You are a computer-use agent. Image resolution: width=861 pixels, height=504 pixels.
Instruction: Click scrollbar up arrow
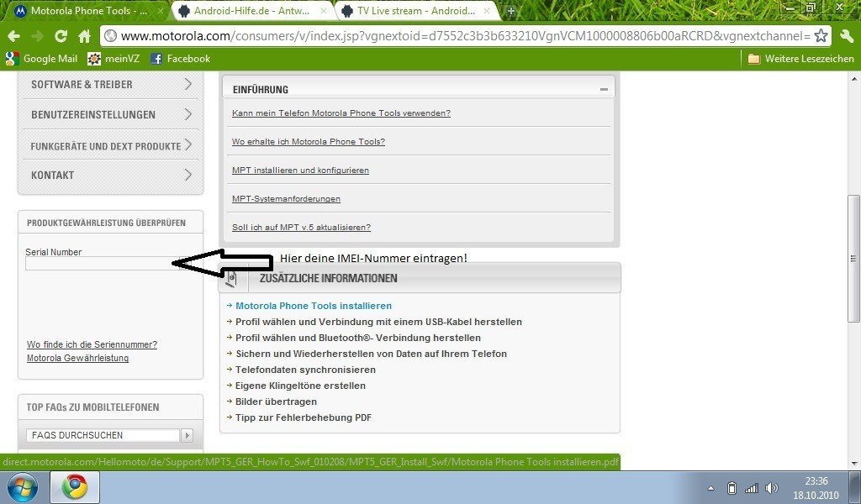pos(853,78)
